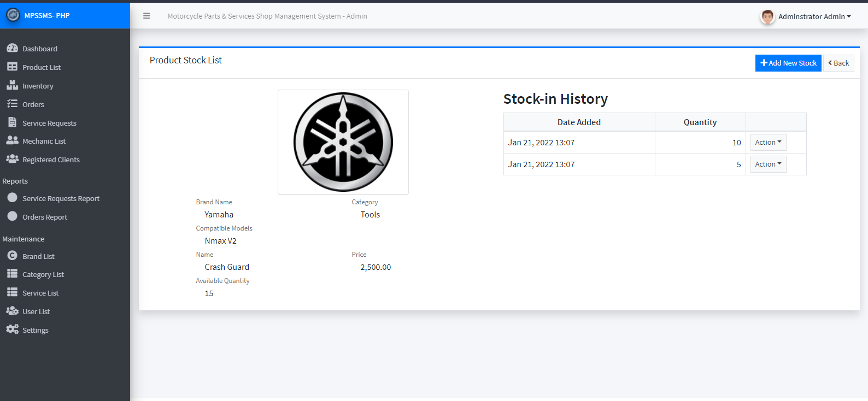Open the Dashboard menu item
Viewport: 868px width, 401px height.
click(x=65, y=49)
